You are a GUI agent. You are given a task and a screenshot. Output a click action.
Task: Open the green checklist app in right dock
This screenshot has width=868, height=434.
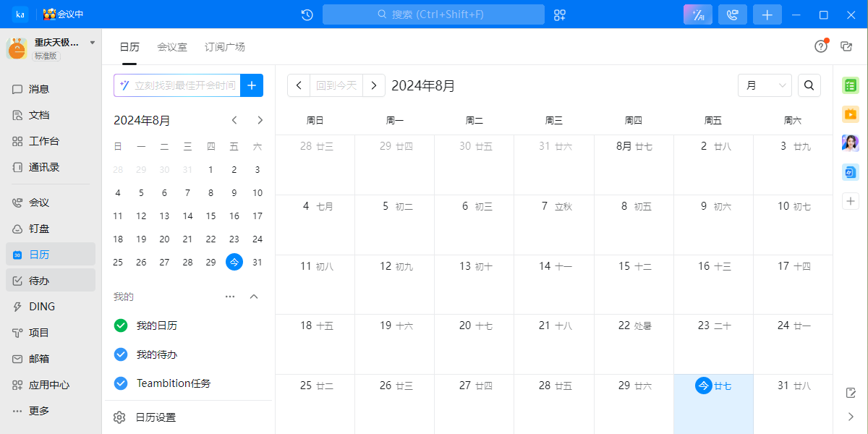click(850, 85)
